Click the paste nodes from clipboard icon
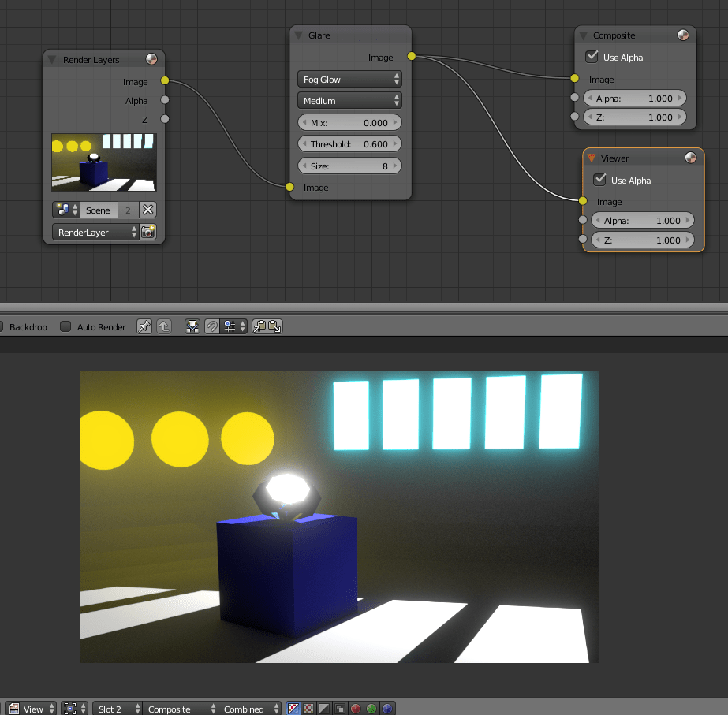This screenshot has width=728, height=715. coord(274,326)
